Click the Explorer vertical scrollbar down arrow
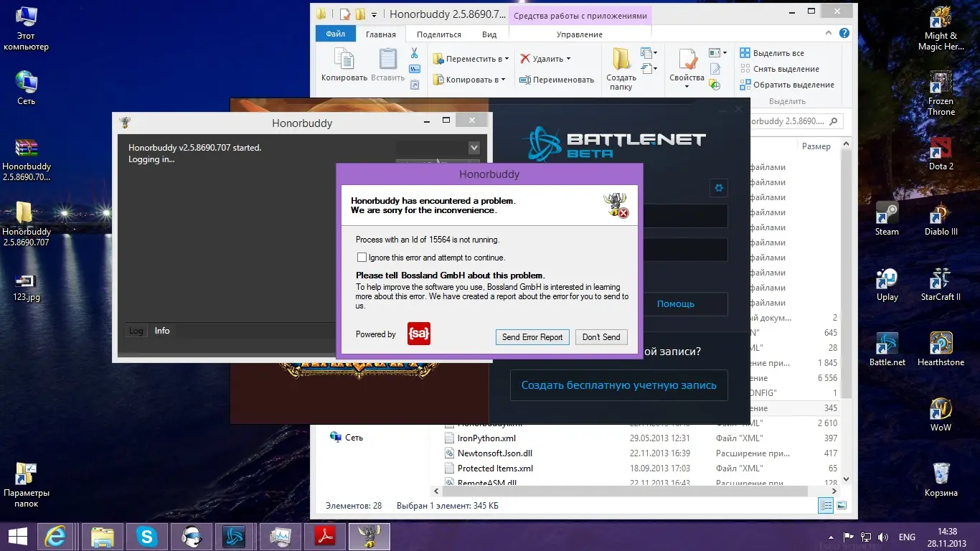 pos(846,479)
